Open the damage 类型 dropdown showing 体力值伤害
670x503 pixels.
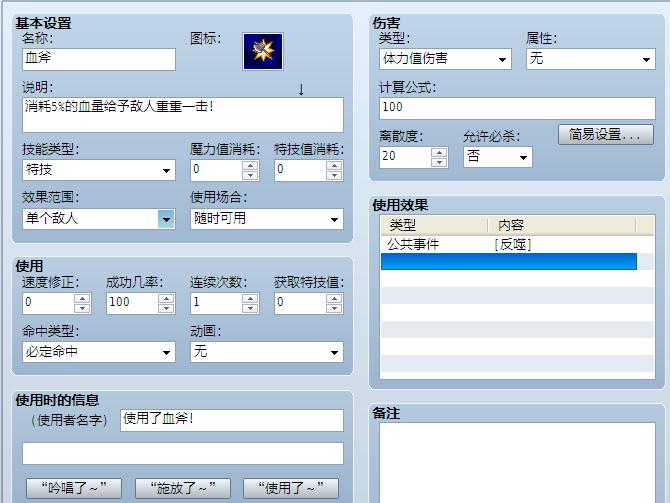point(445,59)
